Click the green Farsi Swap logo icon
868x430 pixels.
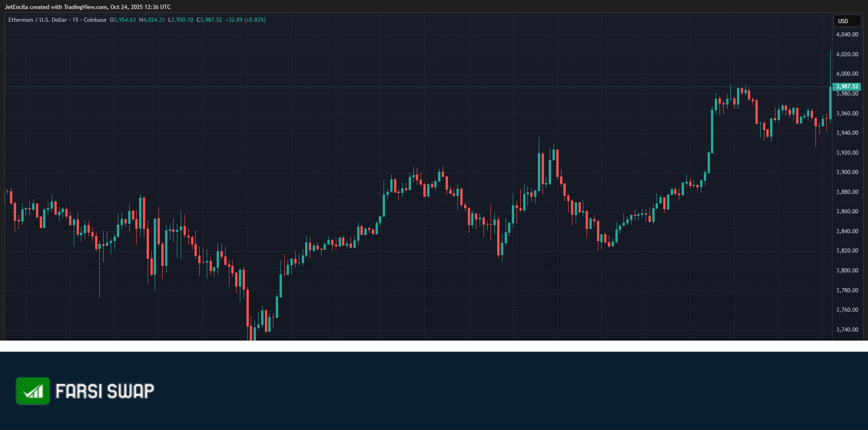pyautogui.click(x=33, y=391)
